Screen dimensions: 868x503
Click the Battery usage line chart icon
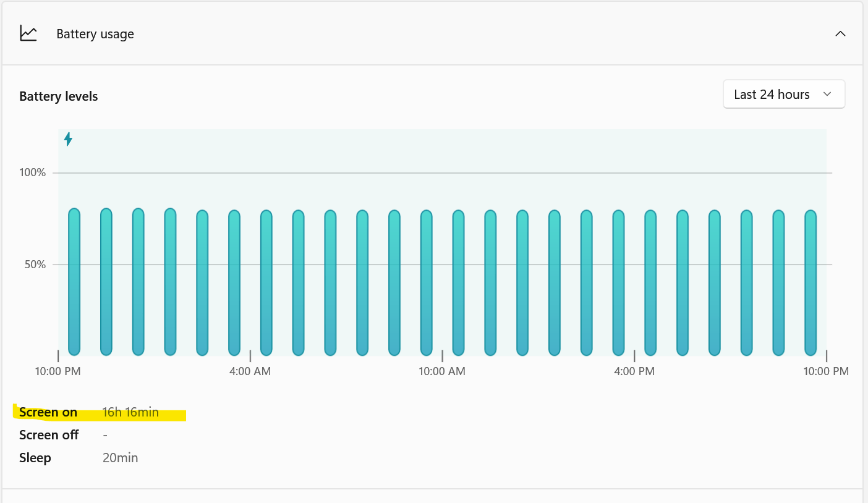click(28, 33)
